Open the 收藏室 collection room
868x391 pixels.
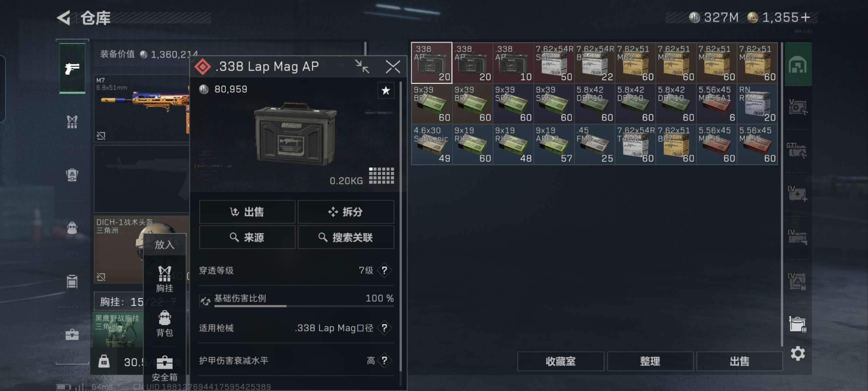[x=560, y=361]
